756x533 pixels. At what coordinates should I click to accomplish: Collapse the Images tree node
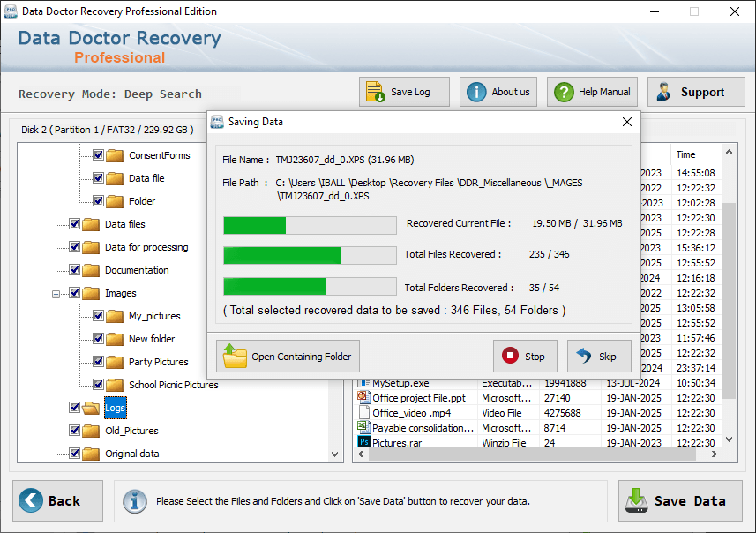click(x=56, y=294)
